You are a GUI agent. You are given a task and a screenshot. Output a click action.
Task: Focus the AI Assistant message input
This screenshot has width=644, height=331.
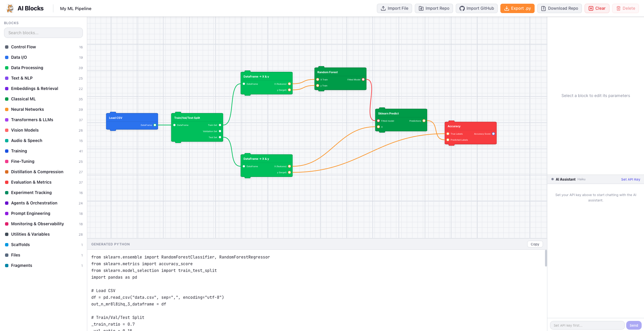pyautogui.click(x=587, y=325)
